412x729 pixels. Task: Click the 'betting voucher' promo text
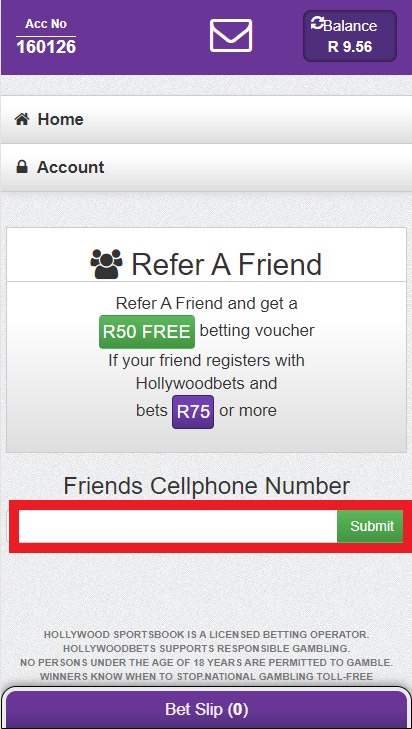click(x=257, y=331)
